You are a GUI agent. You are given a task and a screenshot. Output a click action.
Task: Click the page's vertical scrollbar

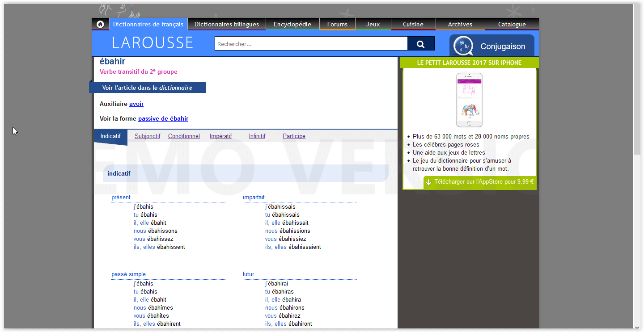point(637,80)
